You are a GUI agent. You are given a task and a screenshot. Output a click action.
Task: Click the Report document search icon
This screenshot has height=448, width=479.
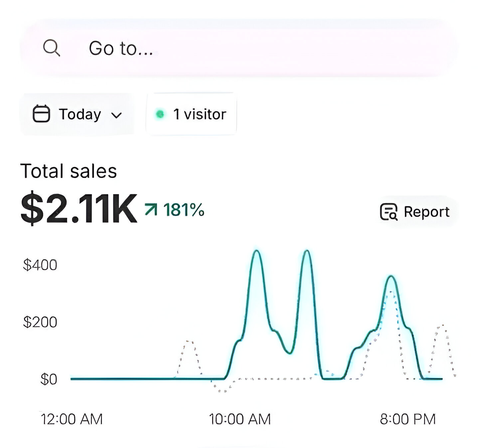coord(389,212)
